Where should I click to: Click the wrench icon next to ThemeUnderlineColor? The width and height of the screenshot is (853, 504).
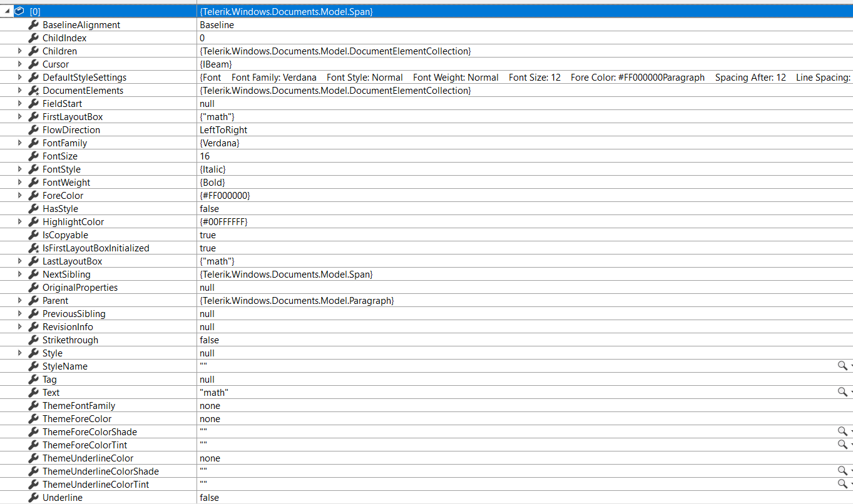point(34,458)
